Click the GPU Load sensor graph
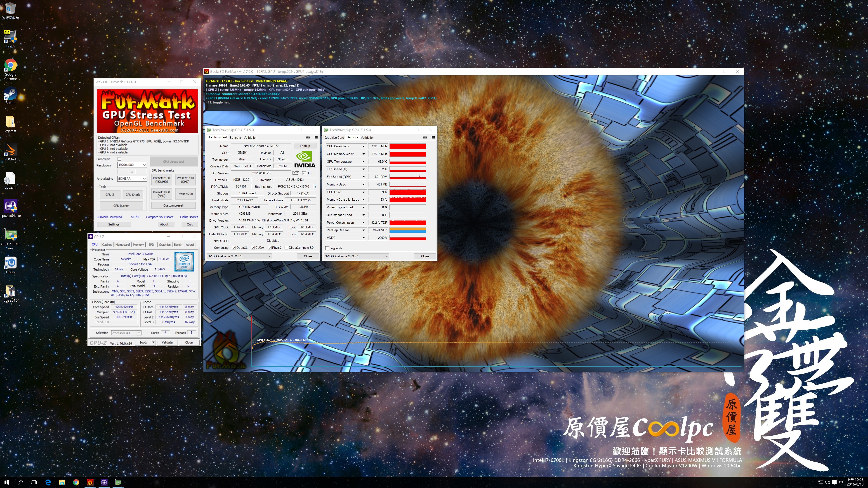This screenshot has height=488, width=868. click(408, 192)
